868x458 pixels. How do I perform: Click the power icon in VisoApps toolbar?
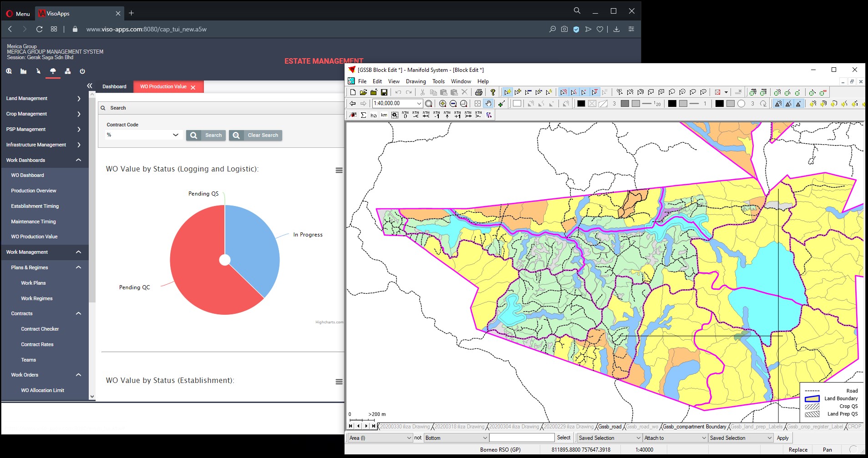82,71
